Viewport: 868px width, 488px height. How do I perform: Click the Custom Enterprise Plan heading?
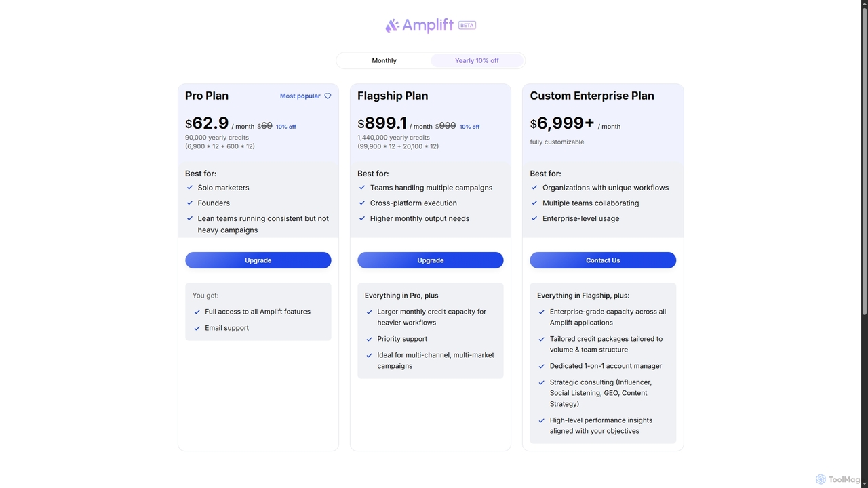click(592, 96)
